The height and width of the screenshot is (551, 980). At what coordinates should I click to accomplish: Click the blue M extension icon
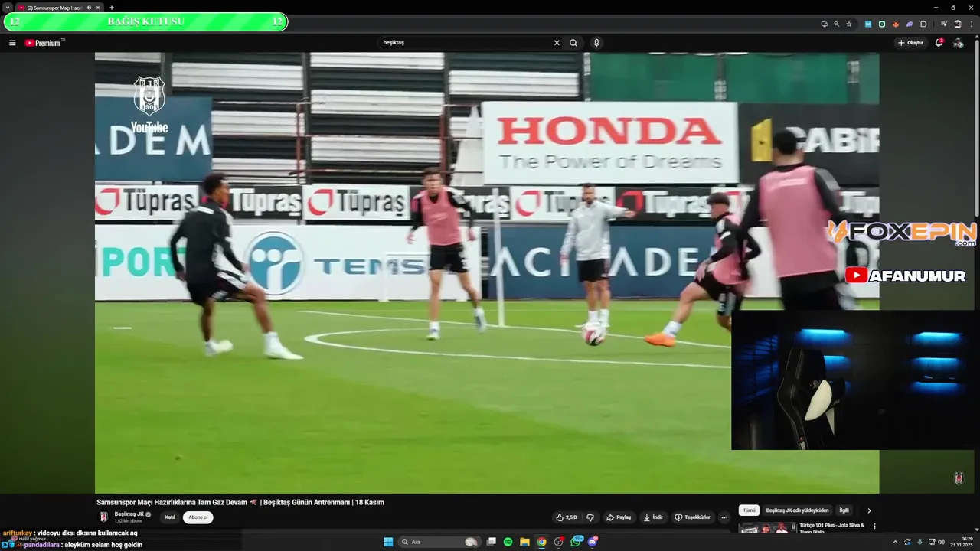point(868,24)
